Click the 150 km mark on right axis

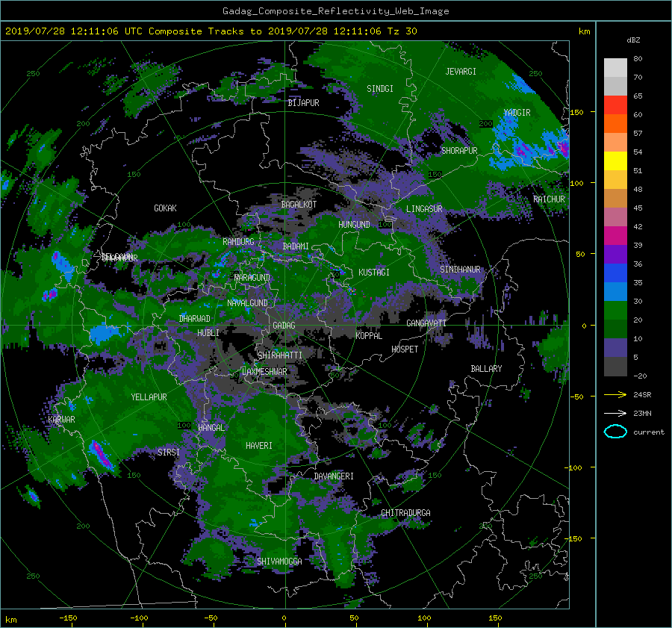point(577,112)
